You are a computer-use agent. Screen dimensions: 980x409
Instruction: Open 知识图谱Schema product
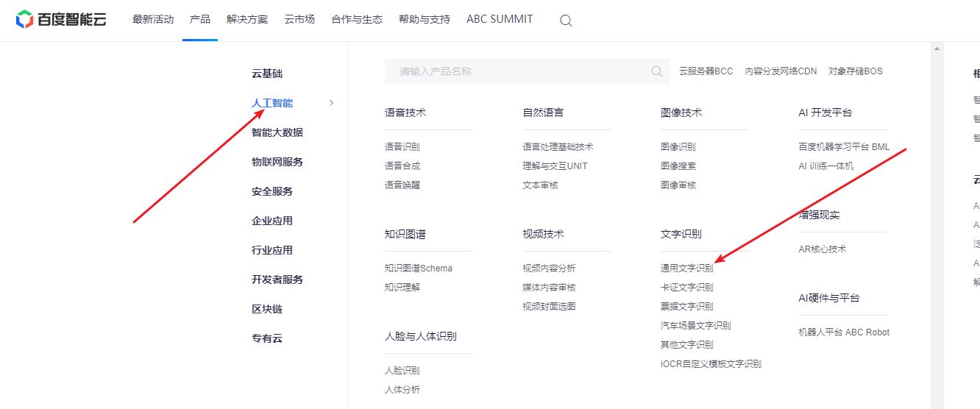[x=419, y=268]
